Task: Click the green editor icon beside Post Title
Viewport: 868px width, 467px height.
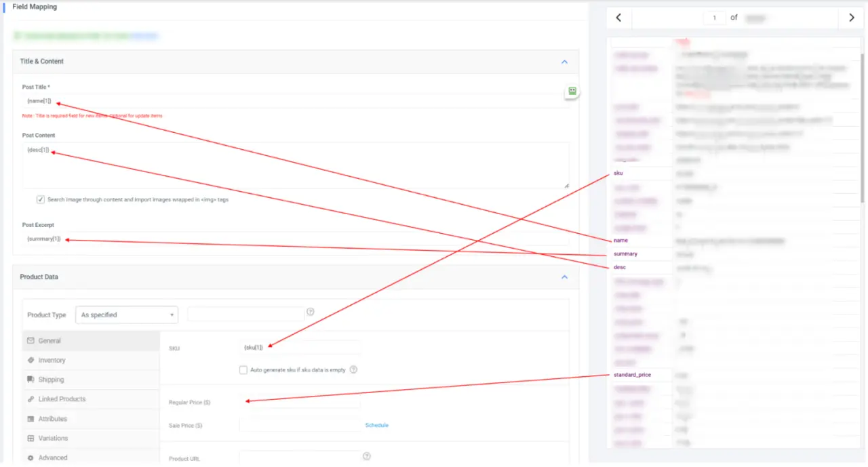Action: tap(572, 91)
